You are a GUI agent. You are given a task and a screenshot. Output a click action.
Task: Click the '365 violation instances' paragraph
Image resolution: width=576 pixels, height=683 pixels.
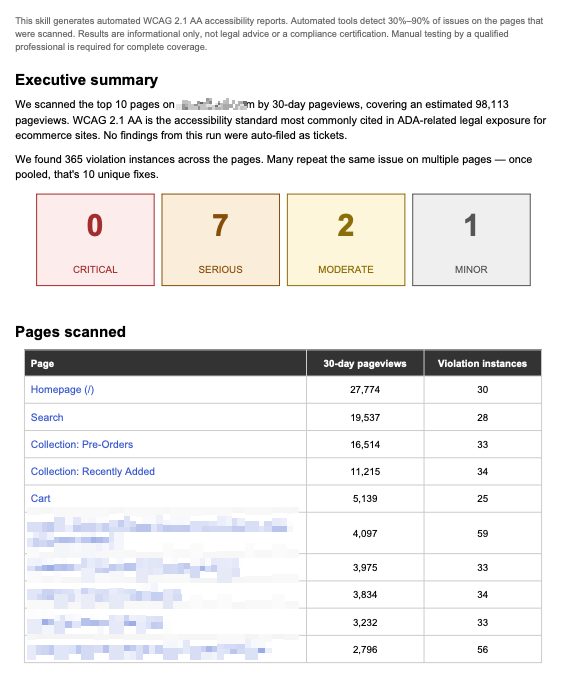[x=274, y=167]
